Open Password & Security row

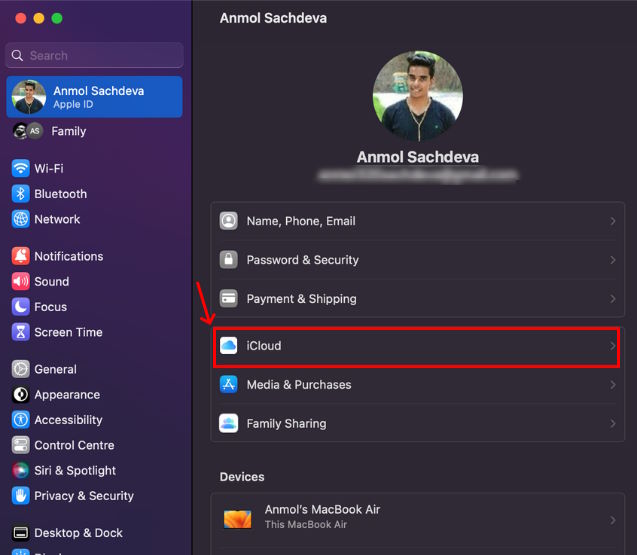pyautogui.click(x=417, y=260)
